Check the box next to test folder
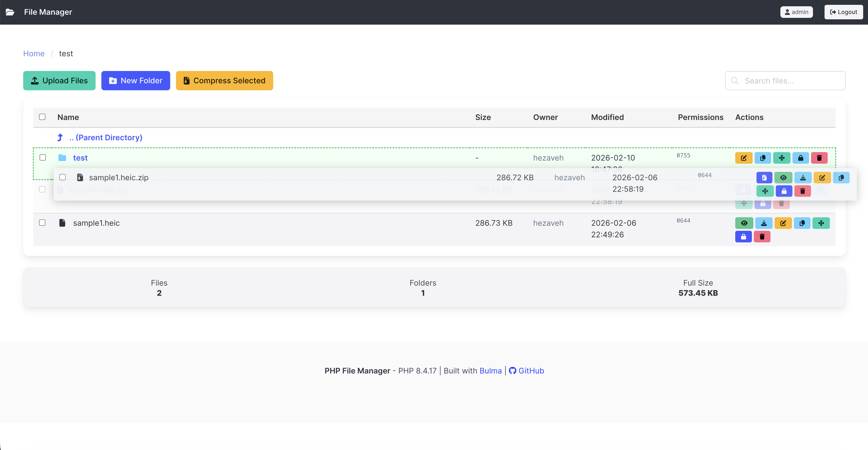Image resolution: width=868 pixels, height=450 pixels. tap(43, 157)
